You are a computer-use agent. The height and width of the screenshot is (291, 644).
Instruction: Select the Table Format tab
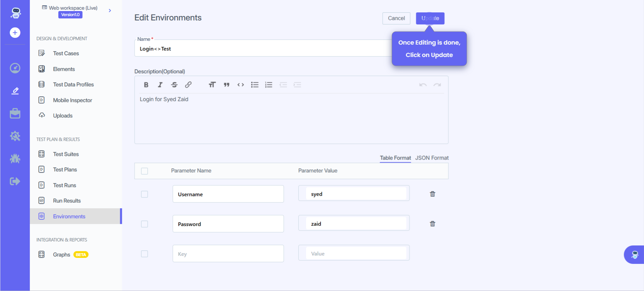pos(395,158)
